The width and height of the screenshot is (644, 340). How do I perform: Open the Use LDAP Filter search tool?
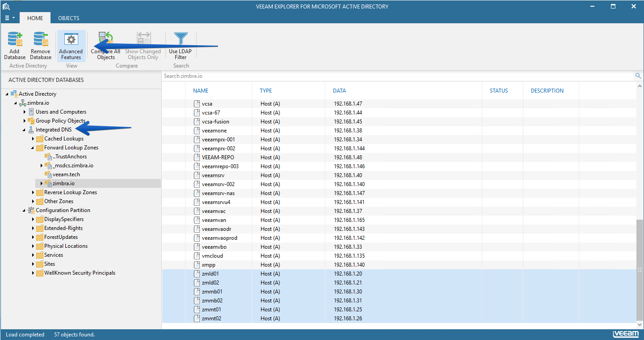pos(181,46)
